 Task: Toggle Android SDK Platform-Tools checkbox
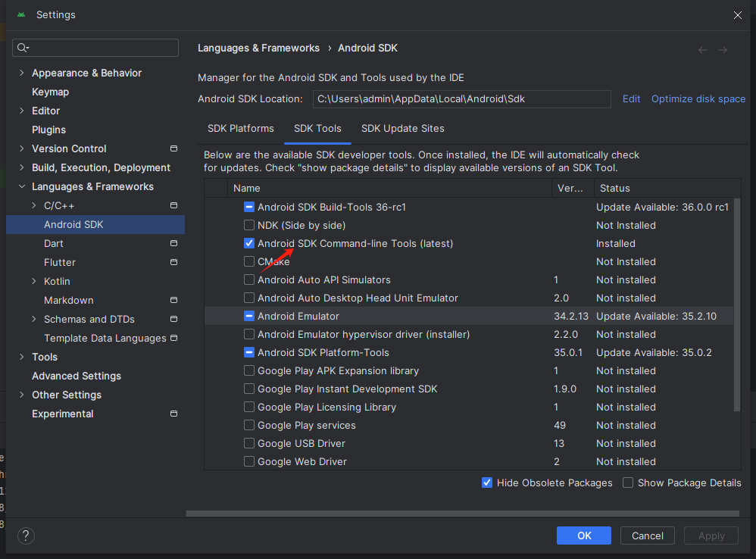click(248, 352)
